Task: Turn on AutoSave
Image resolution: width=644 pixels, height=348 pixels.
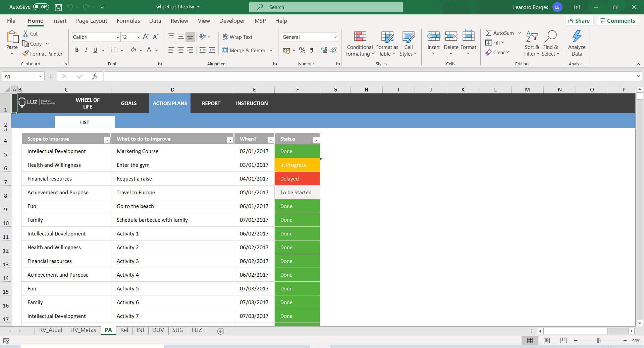Action: 40,7
